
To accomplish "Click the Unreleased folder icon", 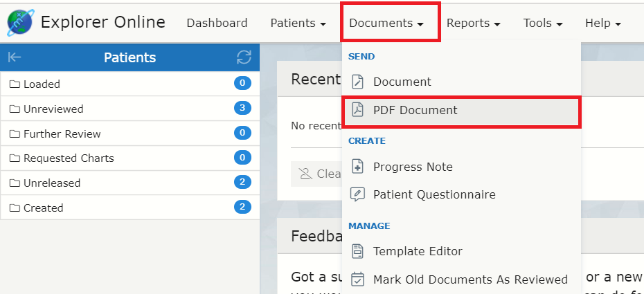I will click(15, 183).
